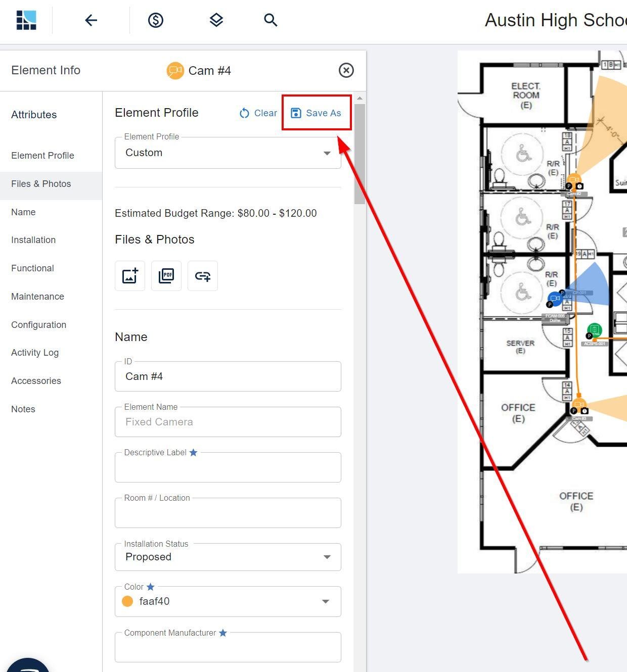Select the layers icon in top toolbar

pos(216,20)
